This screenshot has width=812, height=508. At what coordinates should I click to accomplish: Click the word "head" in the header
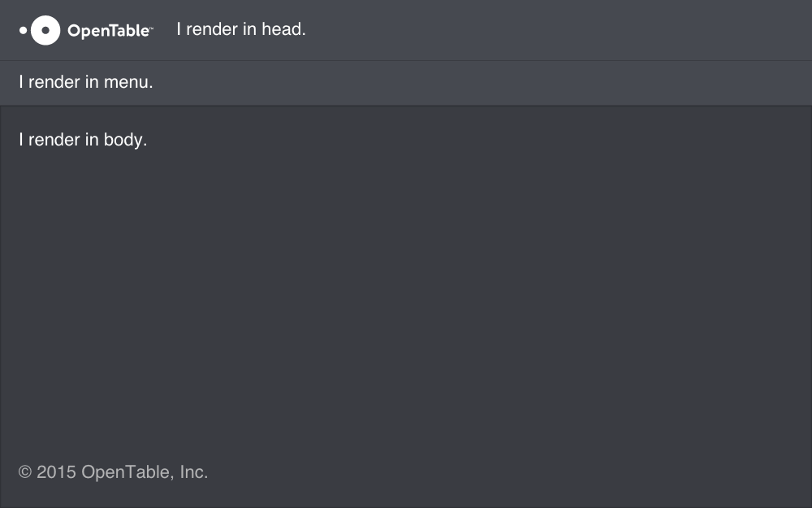point(281,30)
